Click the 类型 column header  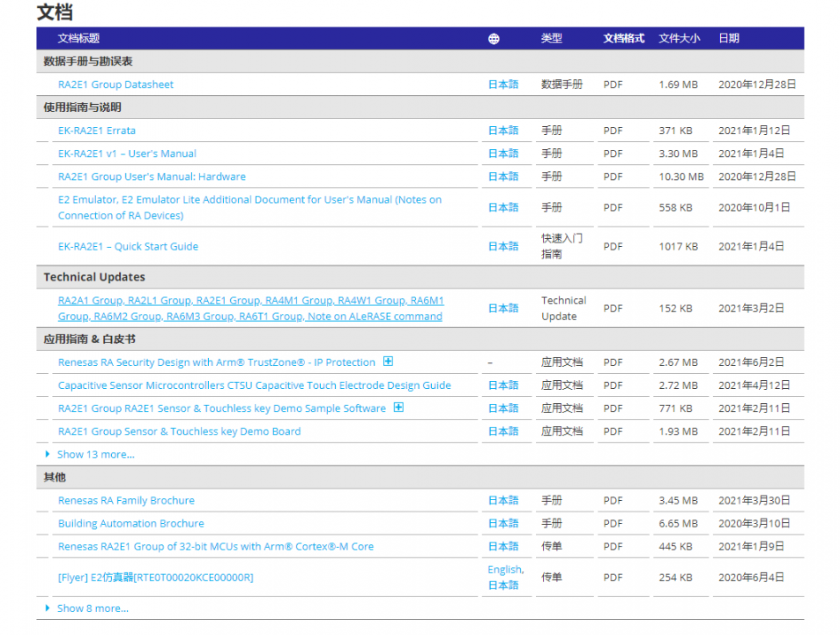pyautogui.click(x=551, y=38)
